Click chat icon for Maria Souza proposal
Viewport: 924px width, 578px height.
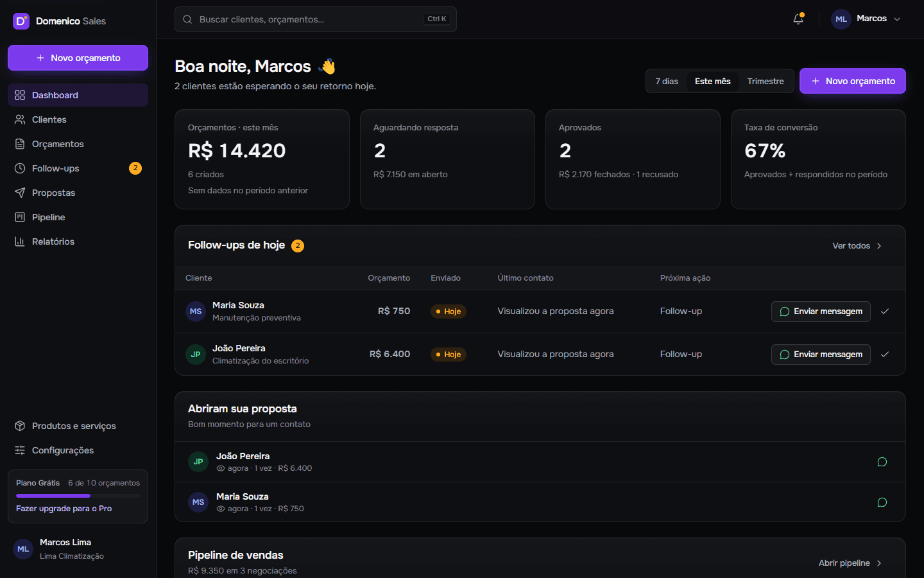pyautogui.click(x=882, y=502)
